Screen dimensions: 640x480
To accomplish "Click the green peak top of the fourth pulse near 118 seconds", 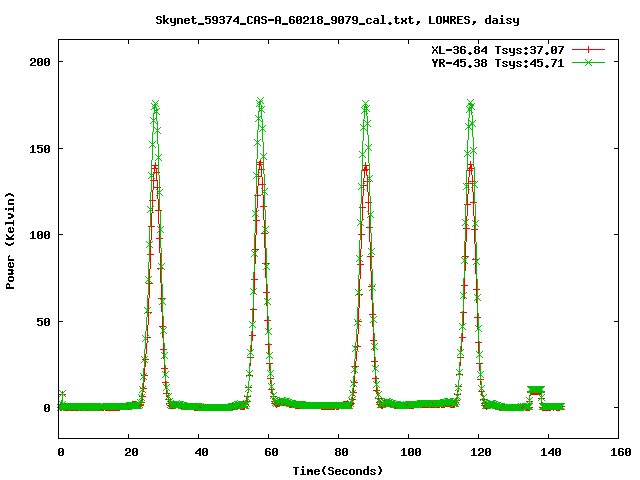I will (471, 103).
